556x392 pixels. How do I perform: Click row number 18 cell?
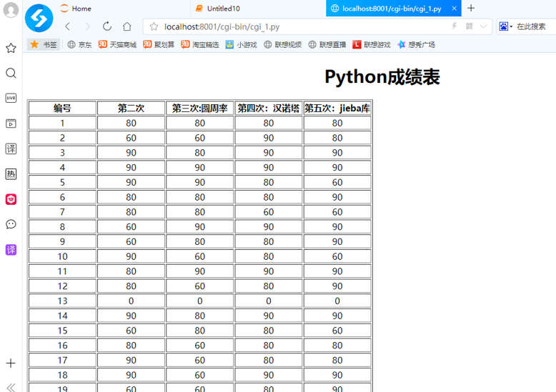[62, 375]
